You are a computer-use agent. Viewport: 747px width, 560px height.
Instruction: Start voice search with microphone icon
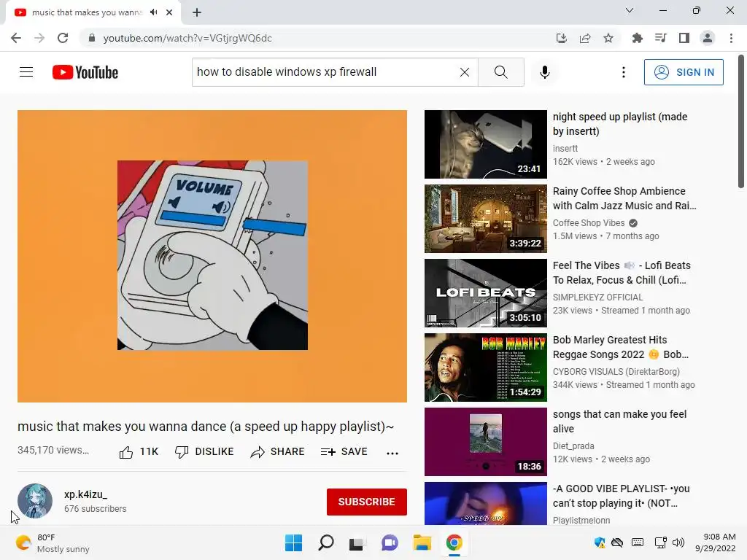[545, 72]
